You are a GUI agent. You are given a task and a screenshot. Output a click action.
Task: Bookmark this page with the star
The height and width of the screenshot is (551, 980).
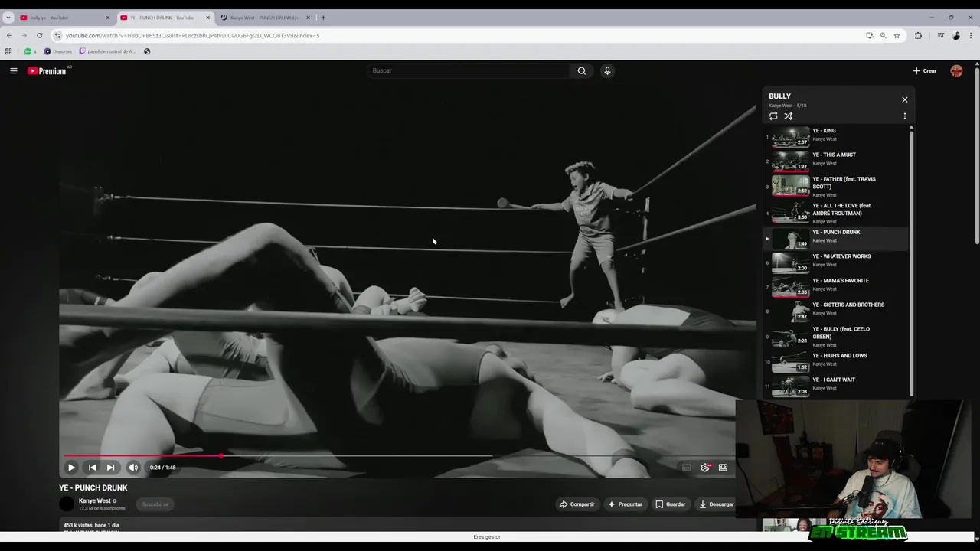[897, 35]
